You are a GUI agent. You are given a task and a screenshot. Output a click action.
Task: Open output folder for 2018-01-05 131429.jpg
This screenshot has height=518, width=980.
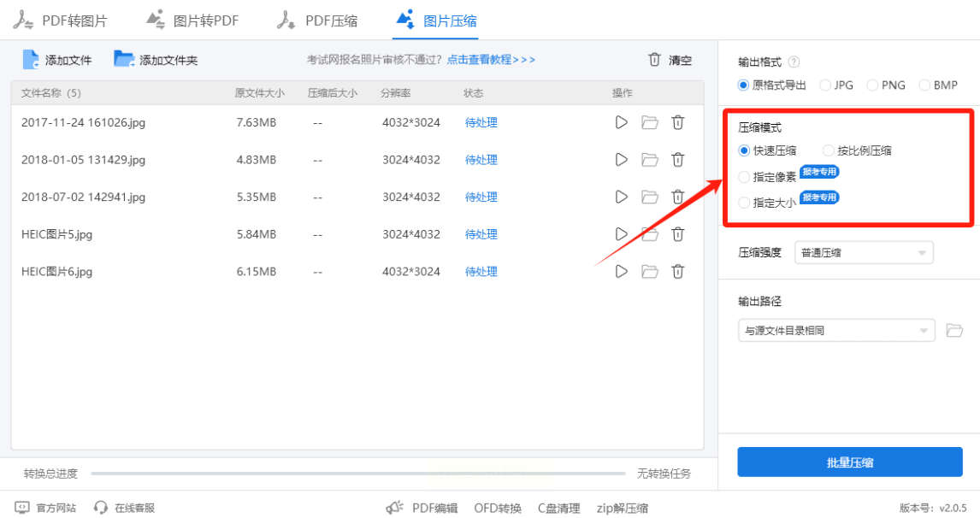point(650,159)
